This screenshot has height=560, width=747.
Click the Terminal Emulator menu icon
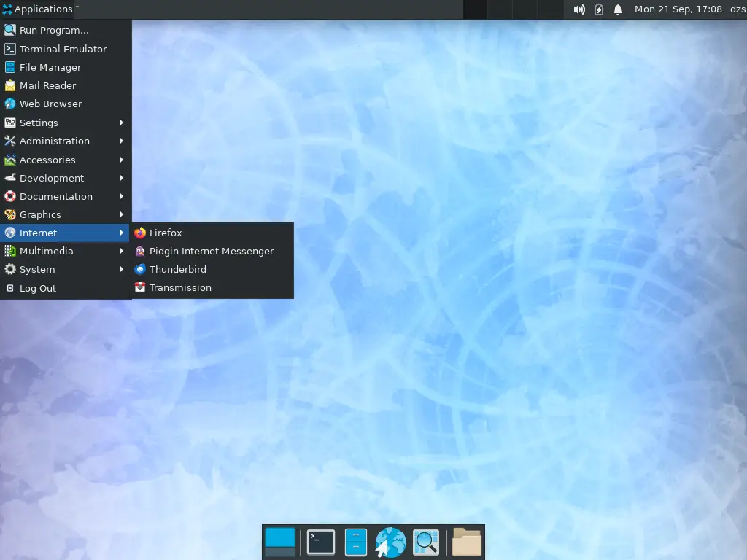(10, 49)
